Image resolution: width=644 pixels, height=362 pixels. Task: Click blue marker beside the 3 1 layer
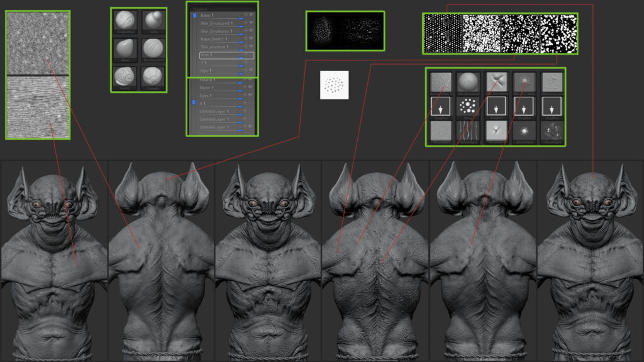coord(194,102)
